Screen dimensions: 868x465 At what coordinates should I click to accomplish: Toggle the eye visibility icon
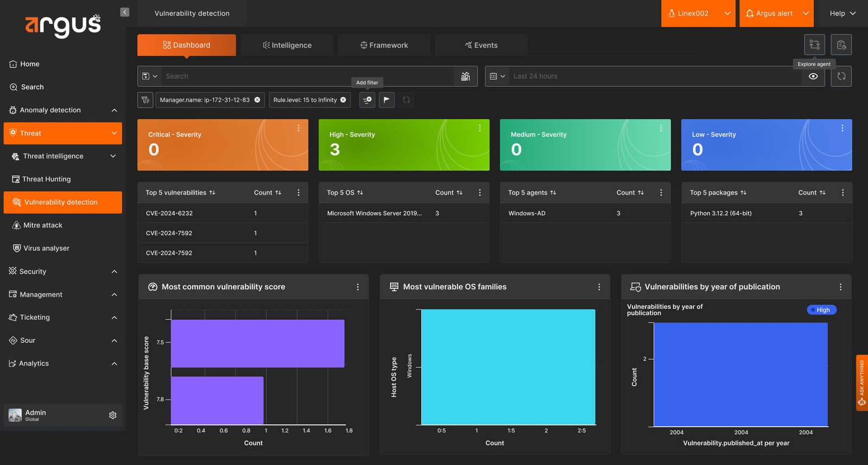coord(813,76)
